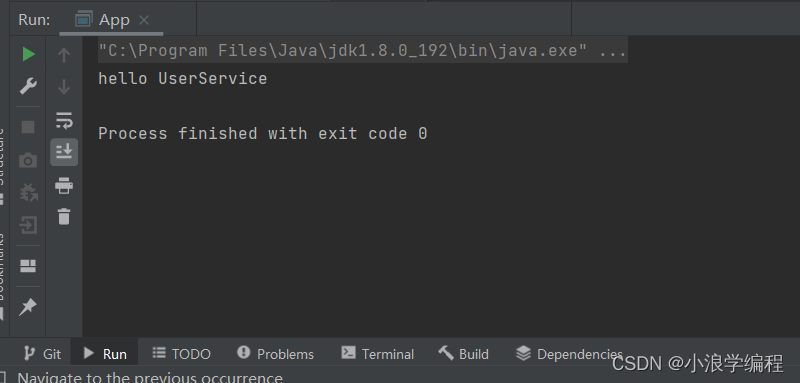Select the App tab in Run panel

[x=111, y=20]
